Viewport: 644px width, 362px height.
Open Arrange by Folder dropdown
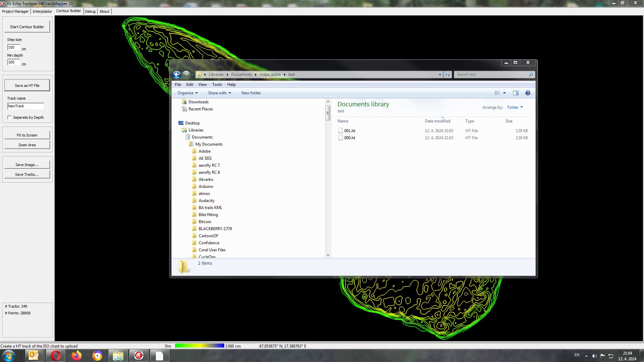tap(515, 107)
